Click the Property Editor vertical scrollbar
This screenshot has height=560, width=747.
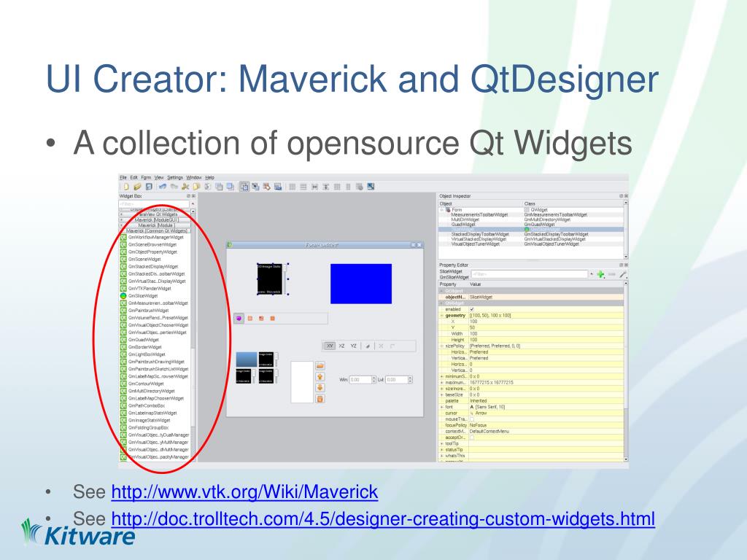pyautogui.click(x=626, y=370)
